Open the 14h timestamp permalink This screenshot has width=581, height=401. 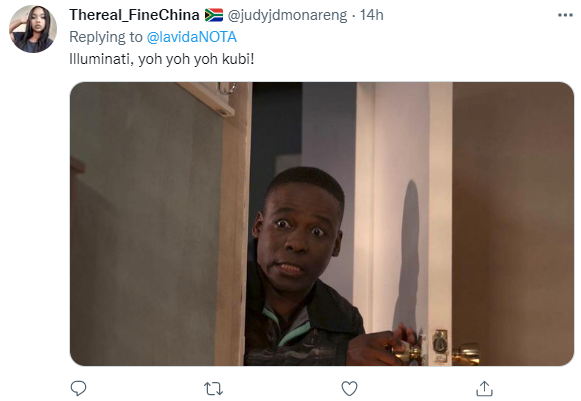tap(372, 15)
